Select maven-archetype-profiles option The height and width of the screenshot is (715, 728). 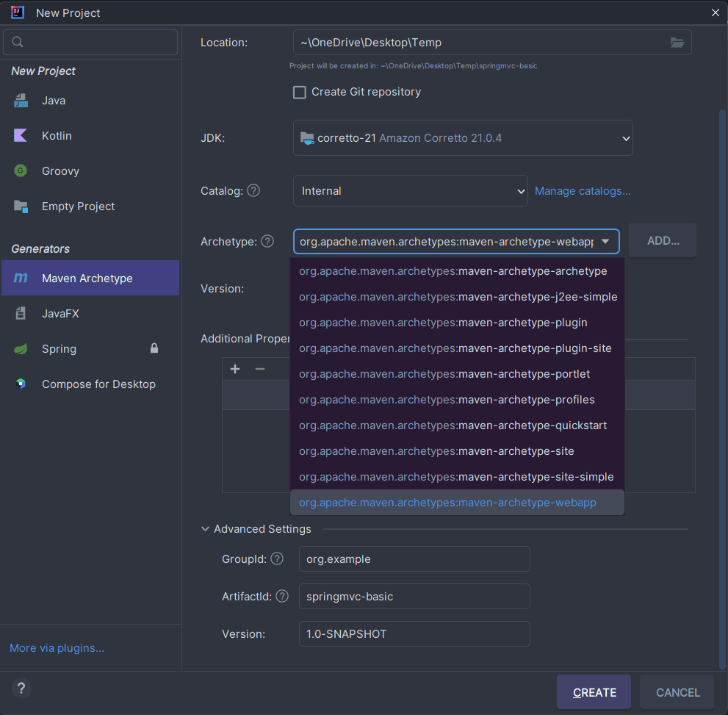[x=457, y=400]
